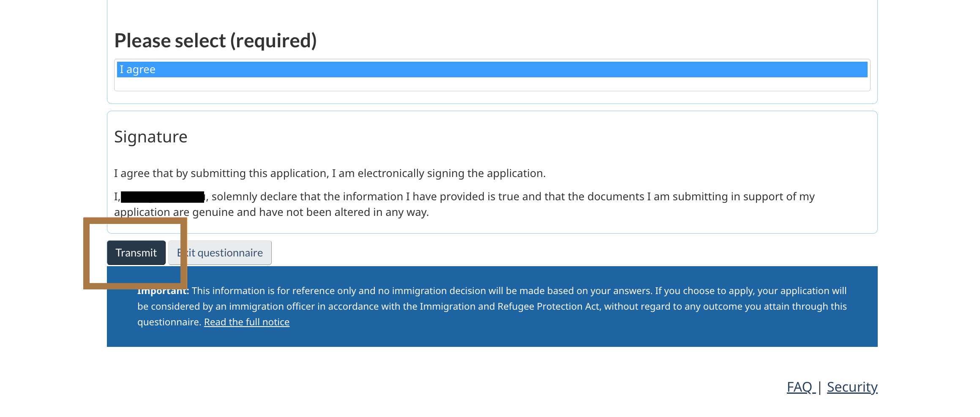This screenshot has width=980, height=417.
Task: Open the 'Read the full notice' link
Action: [247, 322]
